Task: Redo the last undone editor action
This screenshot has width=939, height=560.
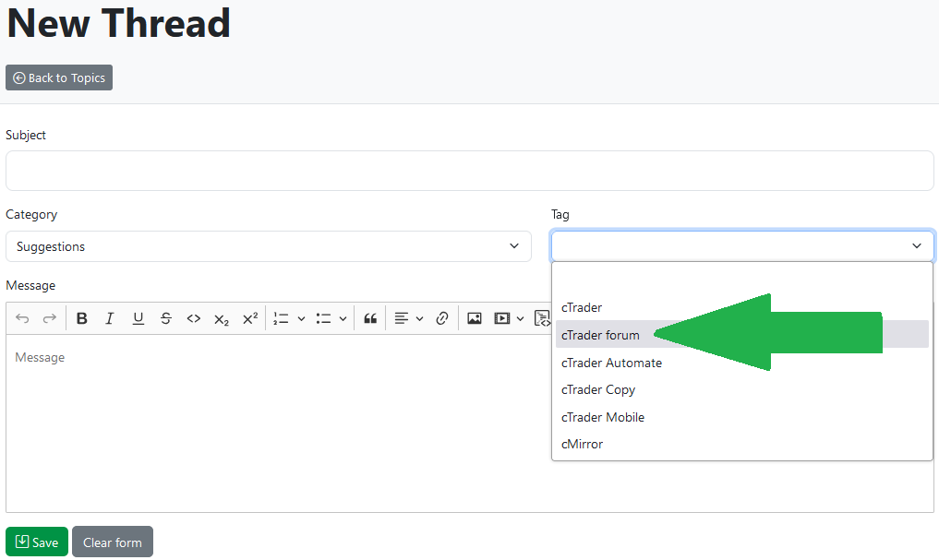Action: (x=50, y=318)
